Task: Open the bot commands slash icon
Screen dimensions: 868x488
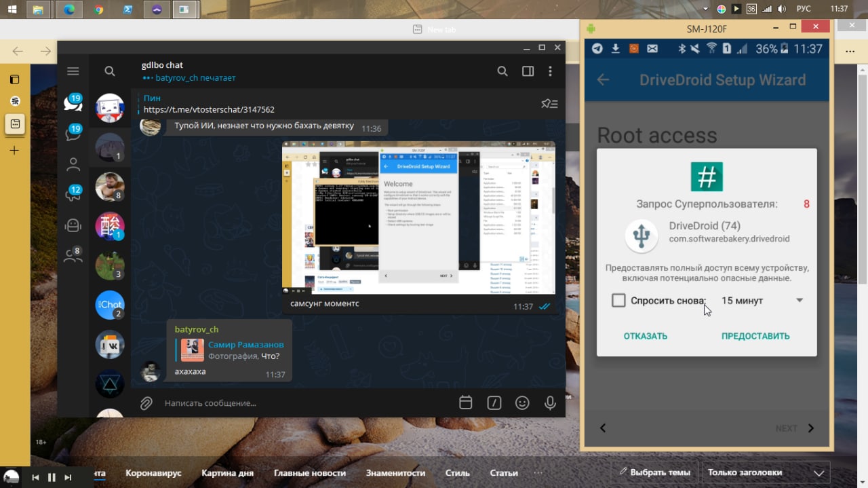Action: (494, 402)
